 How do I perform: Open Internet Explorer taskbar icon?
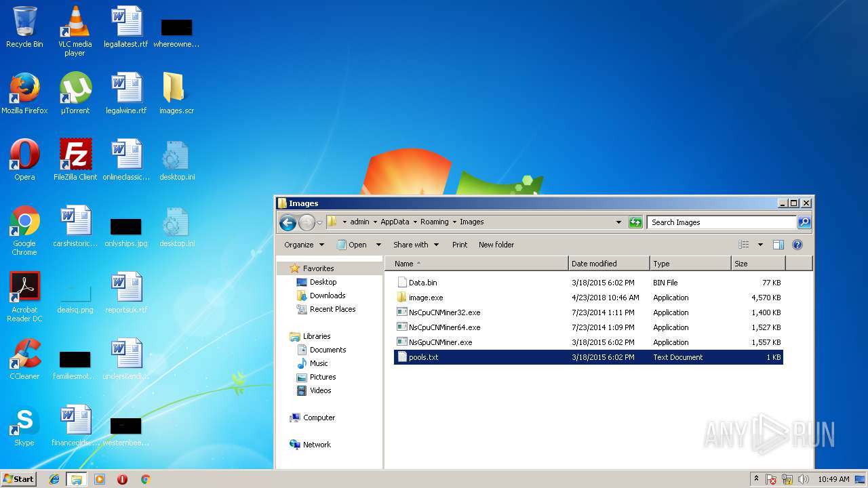[54, 479]
